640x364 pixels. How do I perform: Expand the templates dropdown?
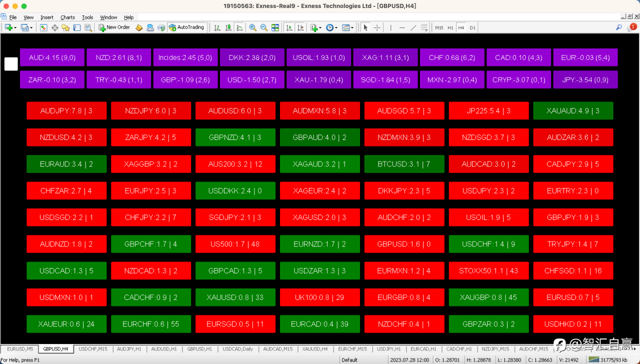click(x=348, y=27)
